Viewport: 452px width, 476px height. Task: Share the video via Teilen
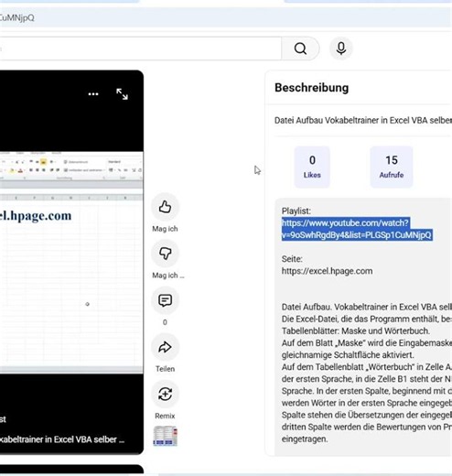tap(165, 347)
